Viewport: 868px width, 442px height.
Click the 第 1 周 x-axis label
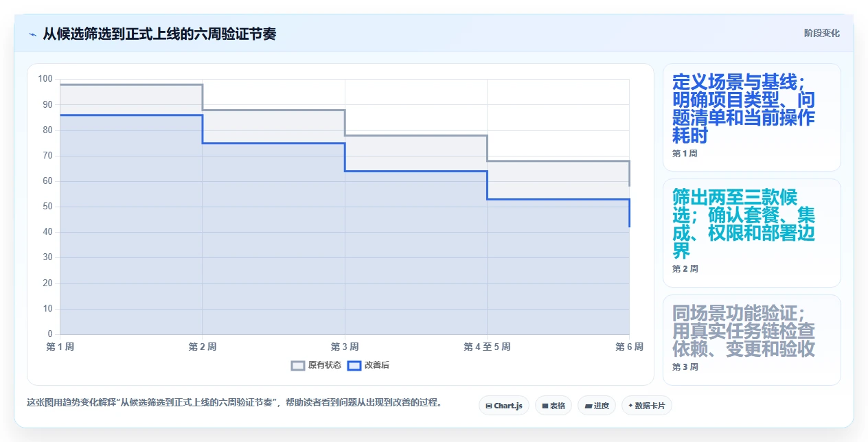pyautogui.click(x=60, y=347)
